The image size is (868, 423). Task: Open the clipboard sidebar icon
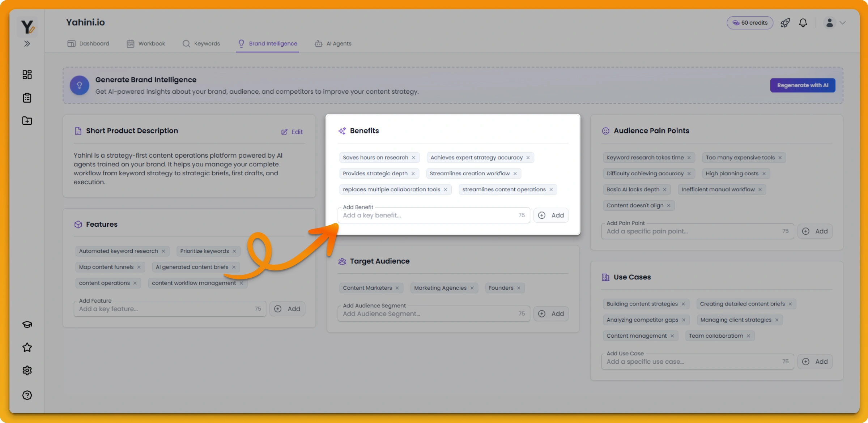tap(27, 98)
